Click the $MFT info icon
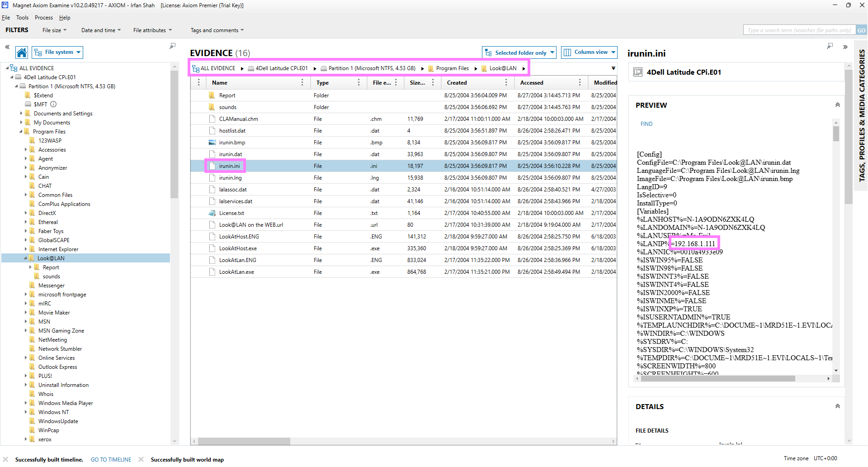The height and width of the screenshot is (467, 868). point(53,104)
